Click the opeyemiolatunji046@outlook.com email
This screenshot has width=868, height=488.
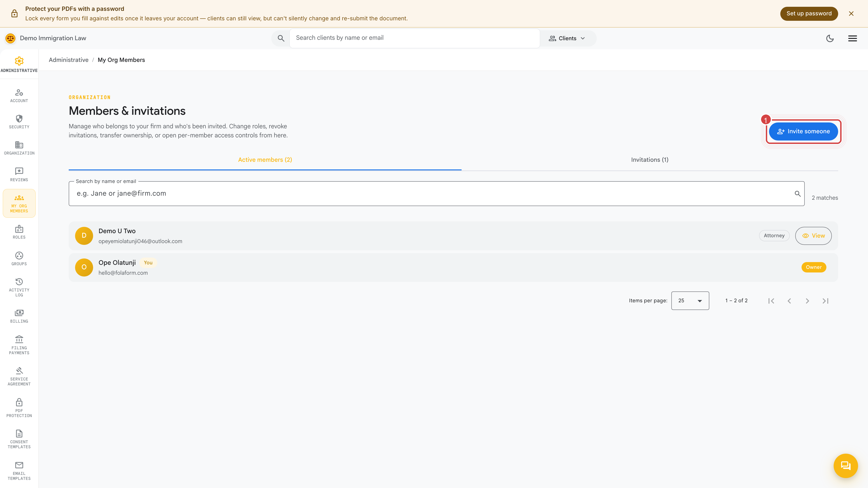click(x=140, y=241)
